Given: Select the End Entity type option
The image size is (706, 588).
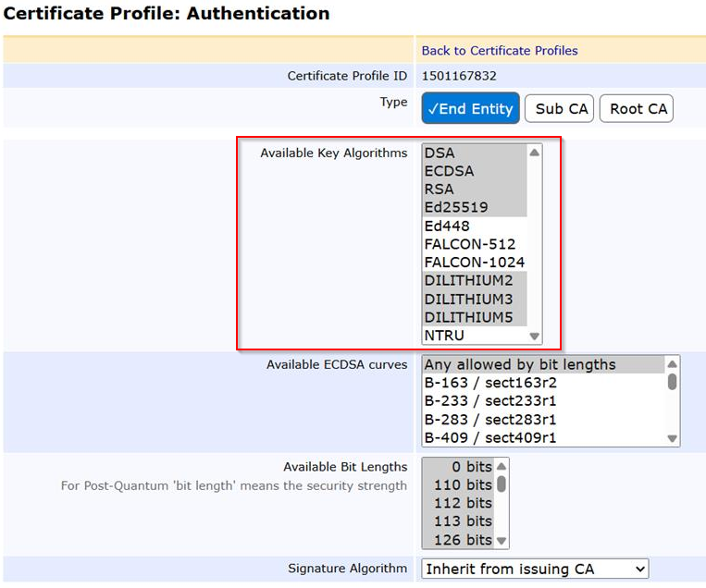Looking at the screenshot, I should [x=470, y=109].
